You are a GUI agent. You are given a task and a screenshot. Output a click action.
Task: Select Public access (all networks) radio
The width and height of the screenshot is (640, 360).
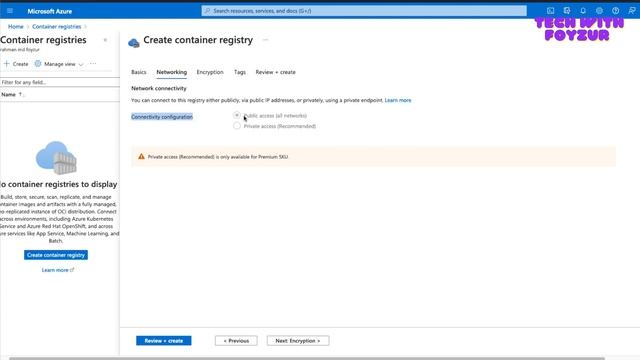237,116
